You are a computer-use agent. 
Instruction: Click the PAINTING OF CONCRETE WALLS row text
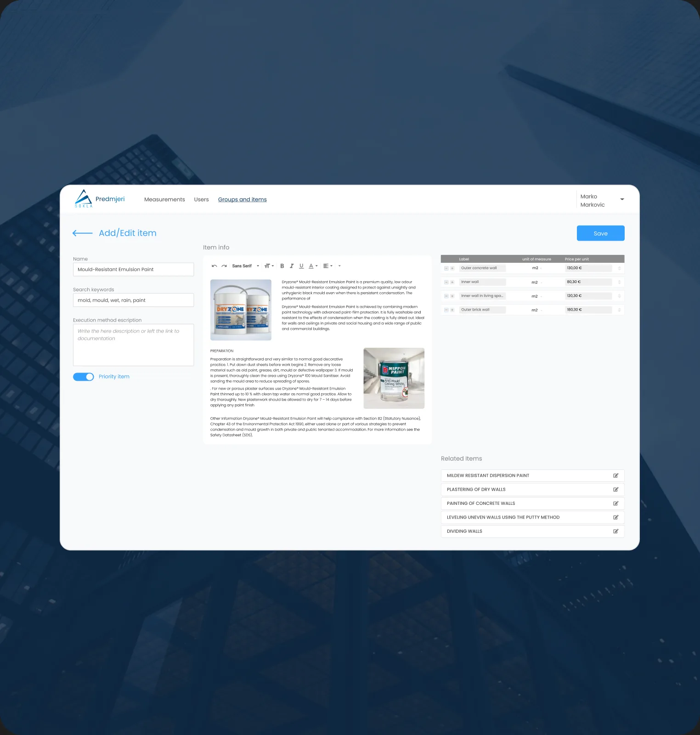[x=481, y=503]
